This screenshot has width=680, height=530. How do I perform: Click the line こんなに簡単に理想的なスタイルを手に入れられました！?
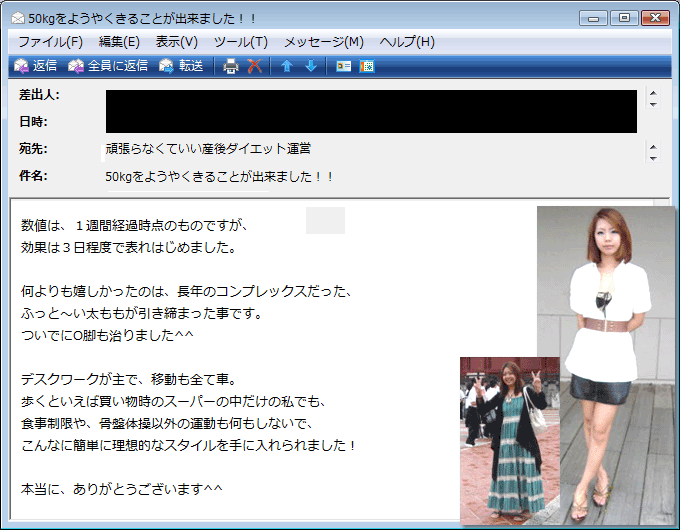pos(189,445)
